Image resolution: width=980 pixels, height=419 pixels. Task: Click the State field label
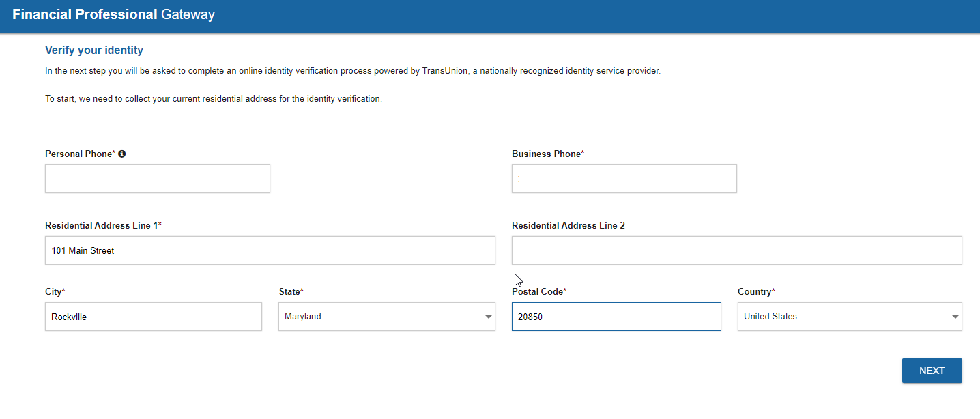pos(289,292)
